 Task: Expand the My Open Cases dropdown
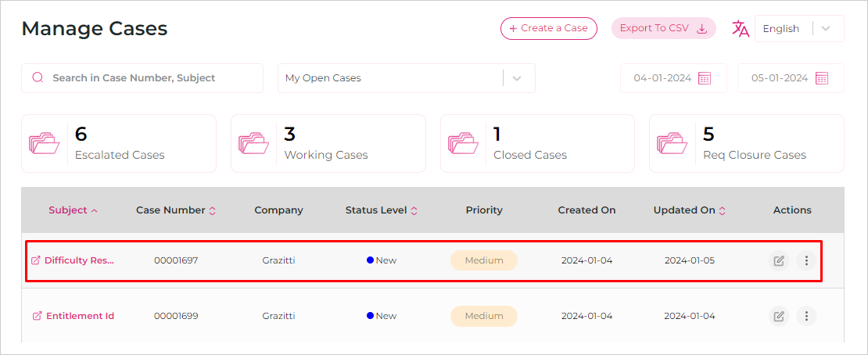[407, 78]
